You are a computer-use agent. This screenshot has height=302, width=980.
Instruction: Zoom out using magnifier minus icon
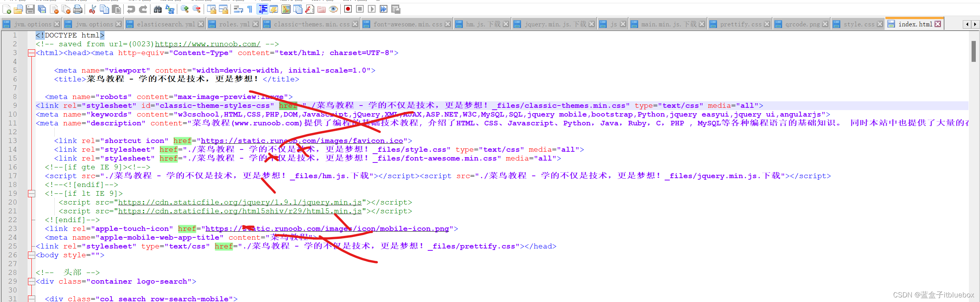pos(196,9)
